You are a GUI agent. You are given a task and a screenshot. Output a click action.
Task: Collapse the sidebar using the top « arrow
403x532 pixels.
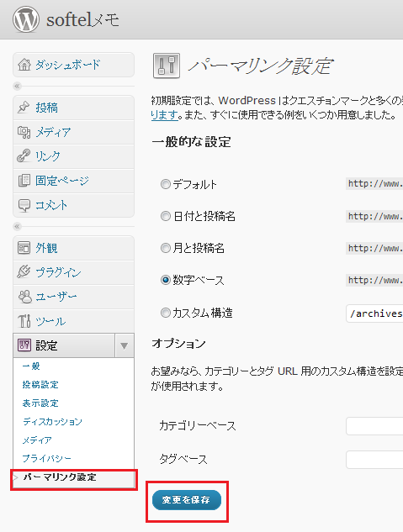17,87
